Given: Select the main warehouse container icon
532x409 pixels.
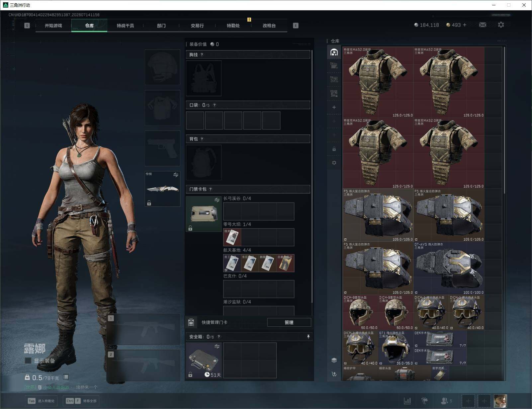Looking at the screenshot, I should click(334, 52).
